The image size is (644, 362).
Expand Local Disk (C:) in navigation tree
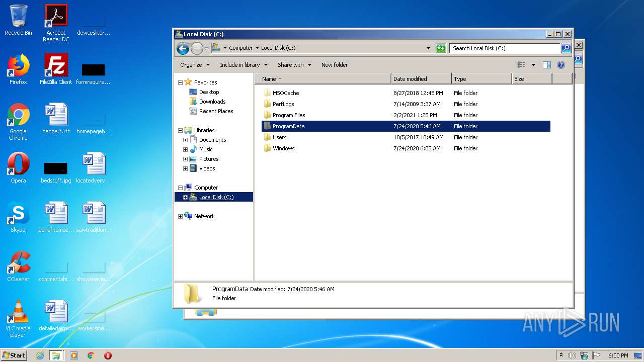(186, 197)
